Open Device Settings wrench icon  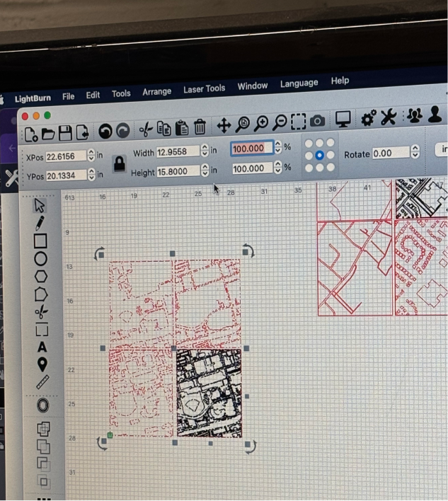[389, 117]
